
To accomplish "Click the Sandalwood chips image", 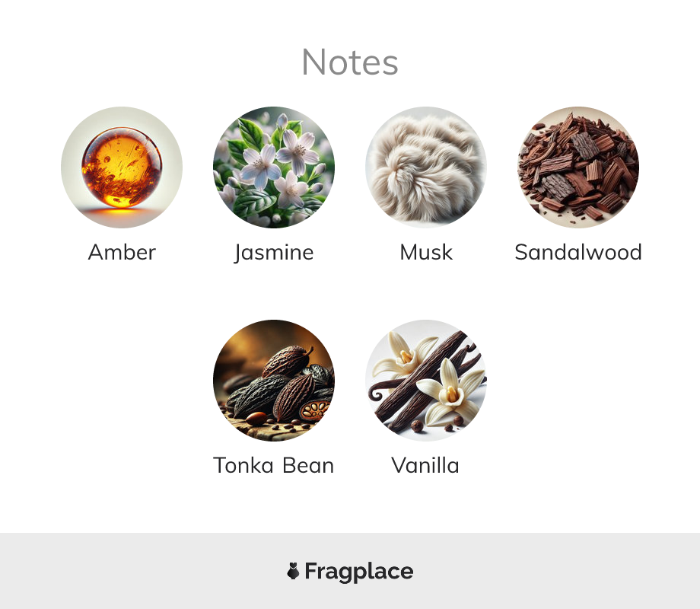I will 578,167.
